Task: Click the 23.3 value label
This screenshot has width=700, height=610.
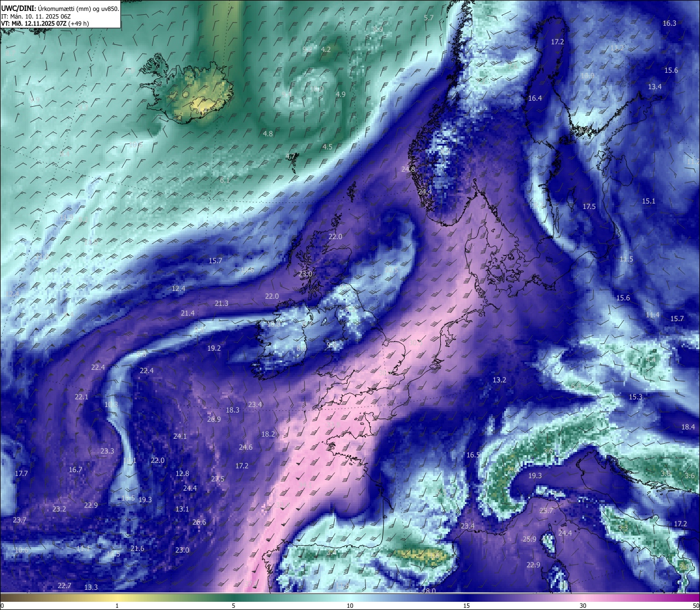Action: click(107, 451)
